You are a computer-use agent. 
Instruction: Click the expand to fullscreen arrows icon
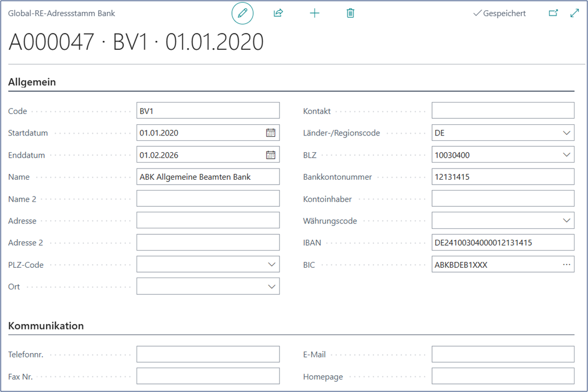point(575,13)
